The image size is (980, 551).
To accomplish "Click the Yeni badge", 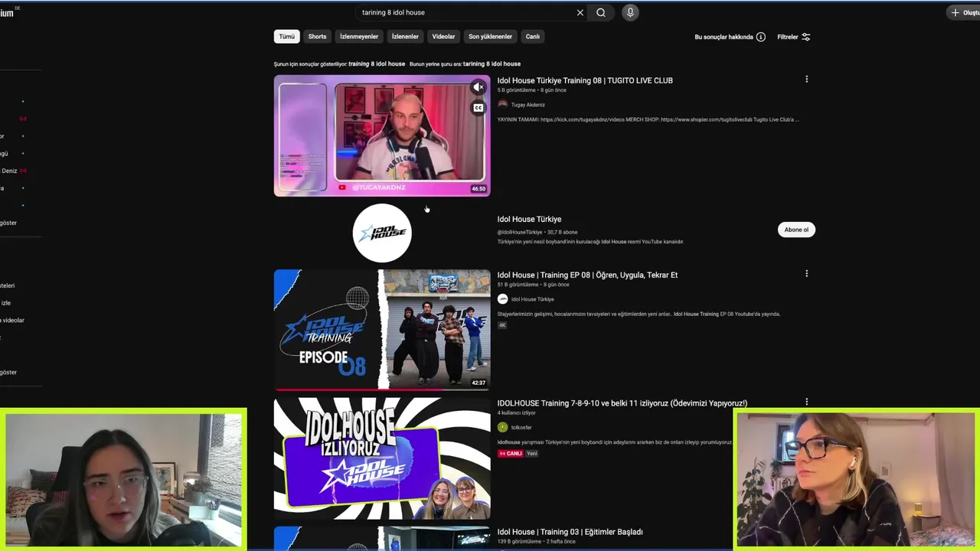I will [532, 454].
